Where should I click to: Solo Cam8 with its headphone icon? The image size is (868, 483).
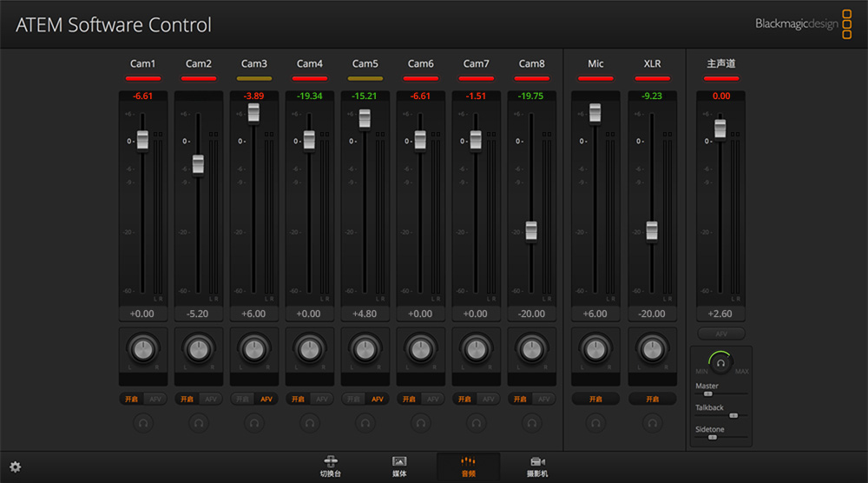click(x=532, y=423)
